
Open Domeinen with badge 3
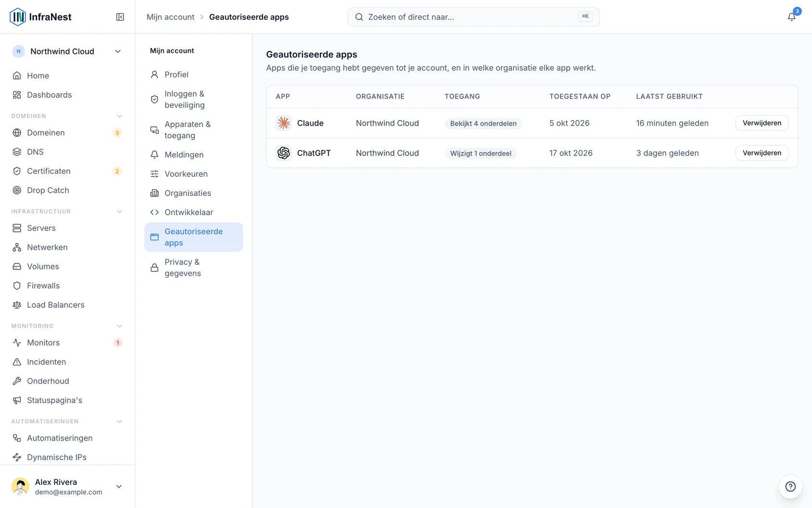[x=67, y=133]
